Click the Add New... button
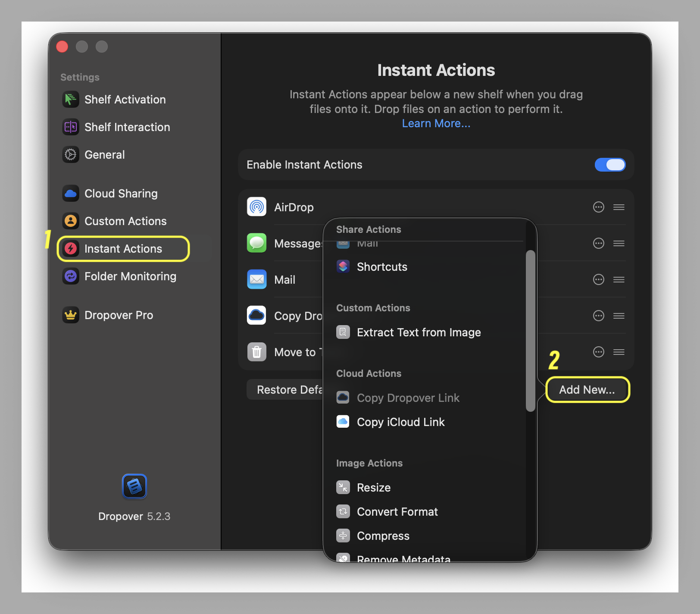 click(587, 390)
